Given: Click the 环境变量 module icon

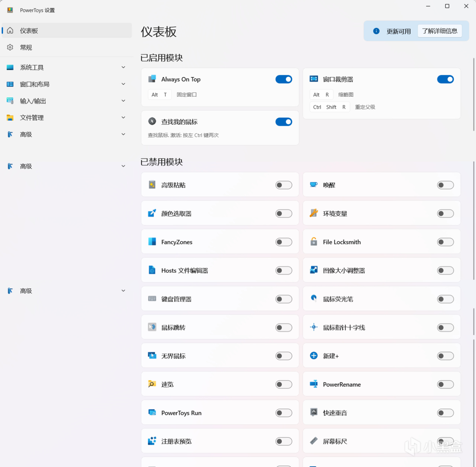Looking at the screenshot, I should [x=314, y=213].
